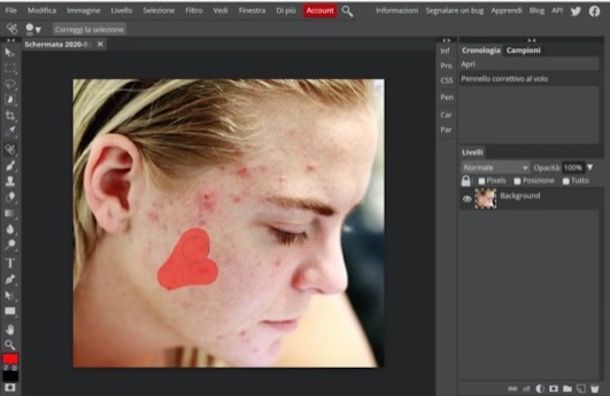610x396 pixels.
Task: Open the Livello menu
Action: pyautogui.click(x=121, y=11)
